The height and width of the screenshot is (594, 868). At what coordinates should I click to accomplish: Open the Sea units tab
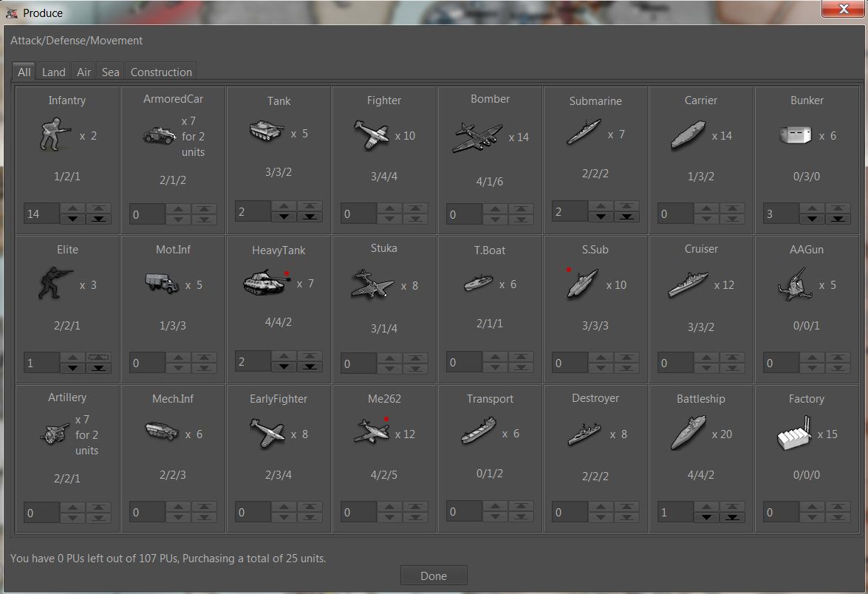(110, 72)
